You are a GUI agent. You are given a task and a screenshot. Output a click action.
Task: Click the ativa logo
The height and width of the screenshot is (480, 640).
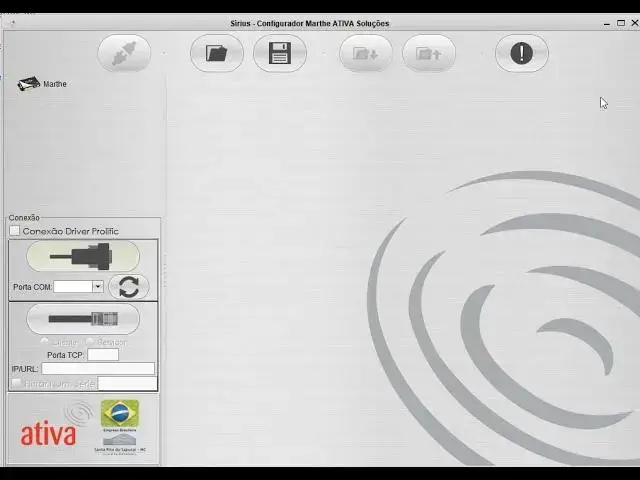click(49, 432)
